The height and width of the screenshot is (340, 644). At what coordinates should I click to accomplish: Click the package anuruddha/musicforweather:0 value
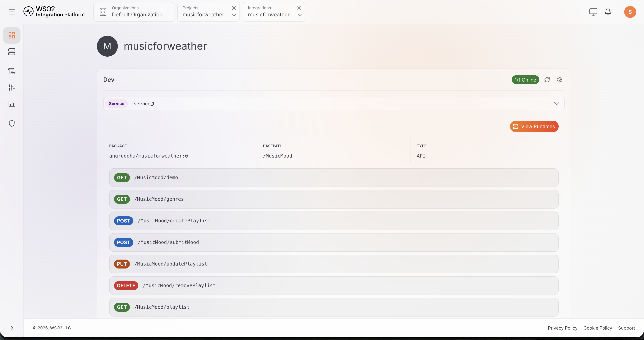pyautogui.click(x=149, y=156)
